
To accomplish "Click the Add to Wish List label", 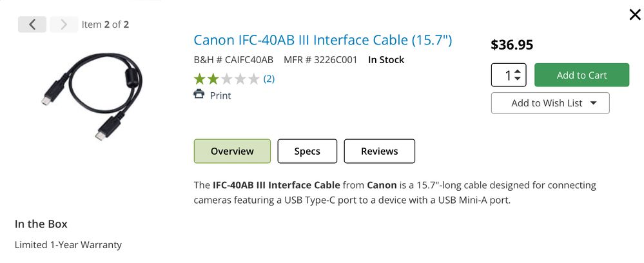I will click(546, 103).
